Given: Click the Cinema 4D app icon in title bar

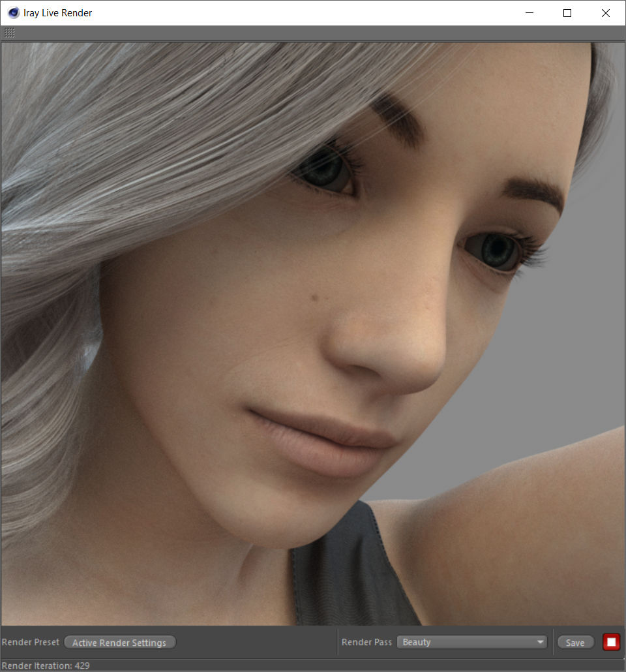Looking at the screenshot, I should coord(13,13).
